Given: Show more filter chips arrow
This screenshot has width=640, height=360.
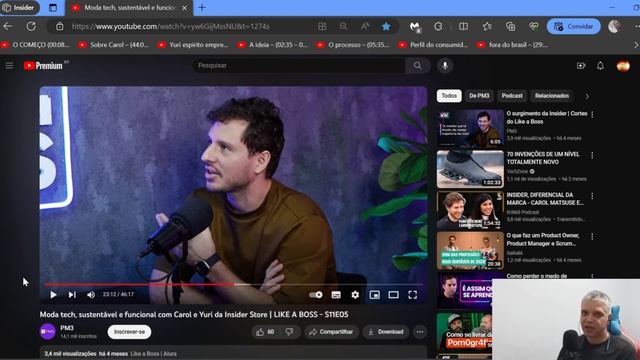Looking at the screenshot, I should (x=587, y=96).
